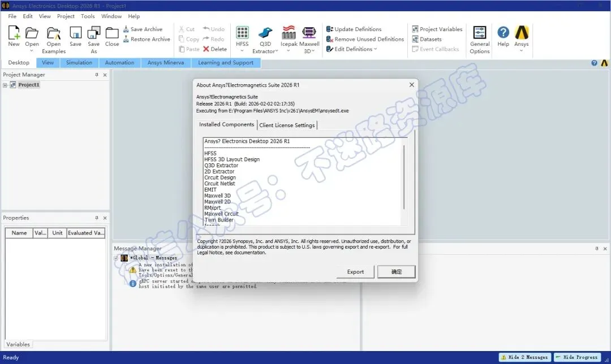Select Twin Builder in components list
Image resolution: width=611 pixels, height=364 pixels.
click(219, 220)
